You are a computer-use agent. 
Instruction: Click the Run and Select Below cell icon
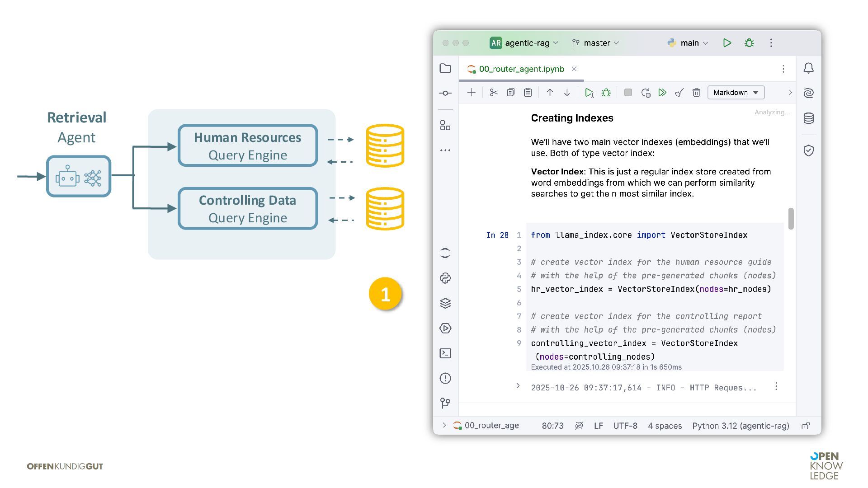(x=589, y=93)
